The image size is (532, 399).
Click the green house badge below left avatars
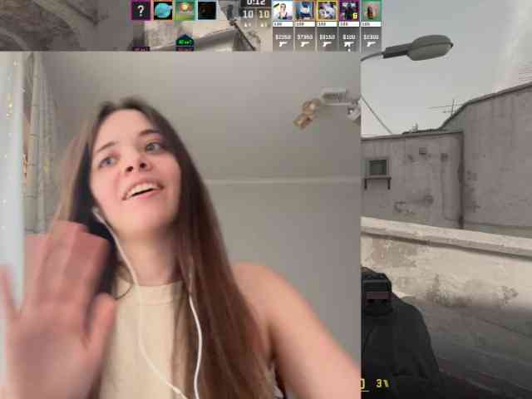click(185, 42)
